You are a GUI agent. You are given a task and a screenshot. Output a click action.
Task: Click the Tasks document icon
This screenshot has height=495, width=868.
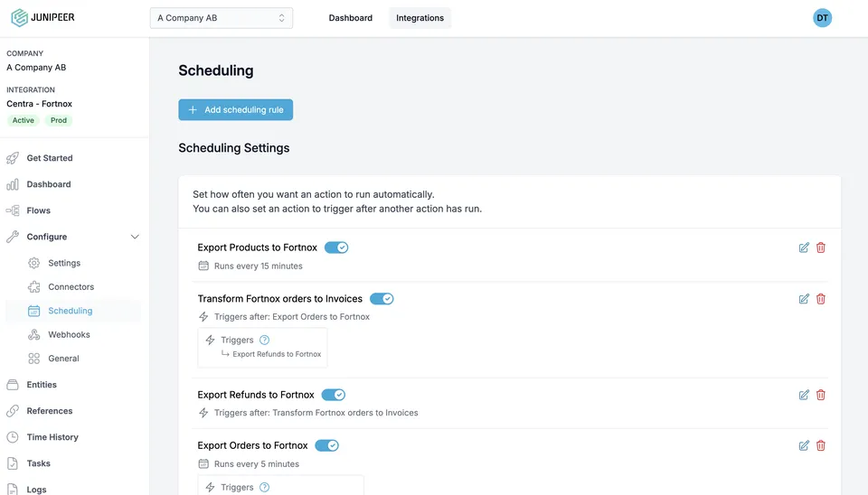(12, 463)
